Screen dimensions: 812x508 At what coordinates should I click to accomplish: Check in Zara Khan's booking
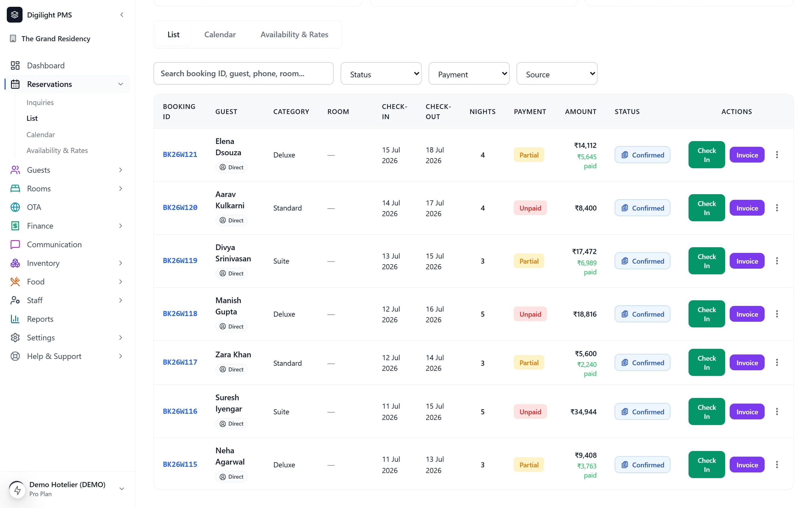[x=706, y=363]
